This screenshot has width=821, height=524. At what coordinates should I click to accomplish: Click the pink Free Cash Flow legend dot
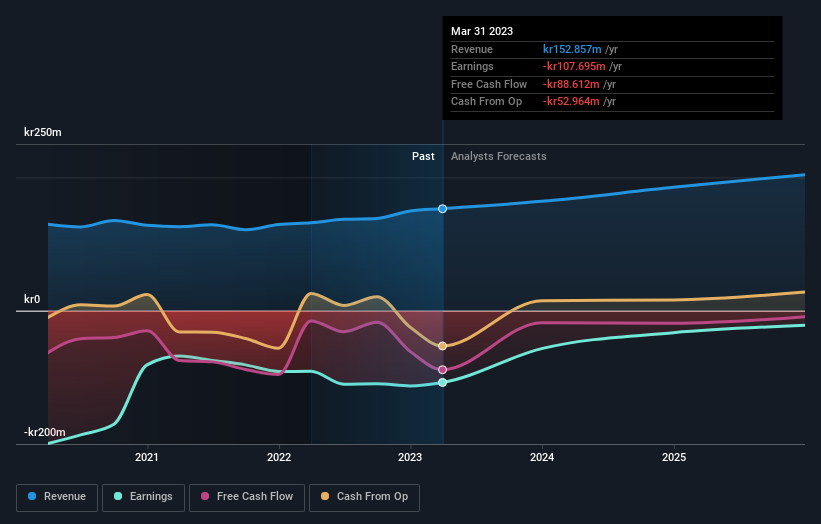coord(205,496)
